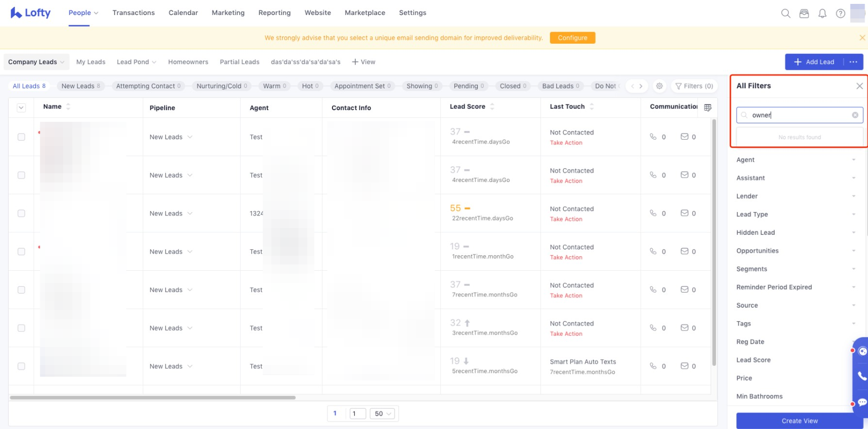
Task: Click the Create View button
Action: tap(799, 421)
